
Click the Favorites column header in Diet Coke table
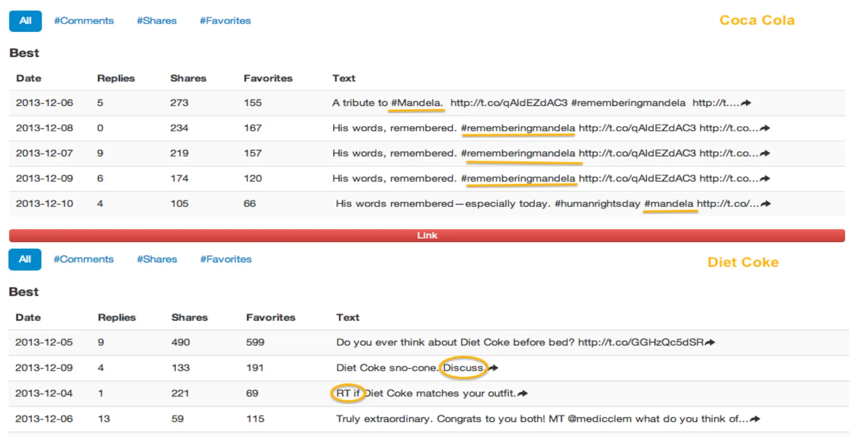pos(270,318)
